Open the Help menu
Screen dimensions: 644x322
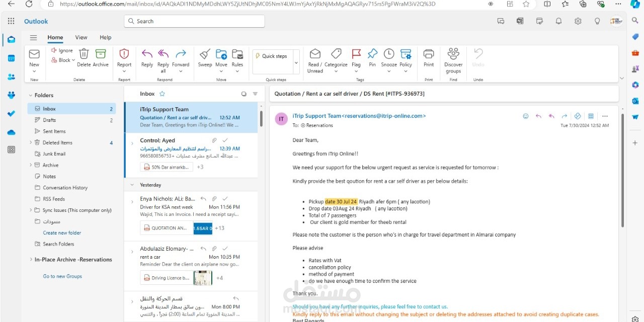(x=105, y=37)
